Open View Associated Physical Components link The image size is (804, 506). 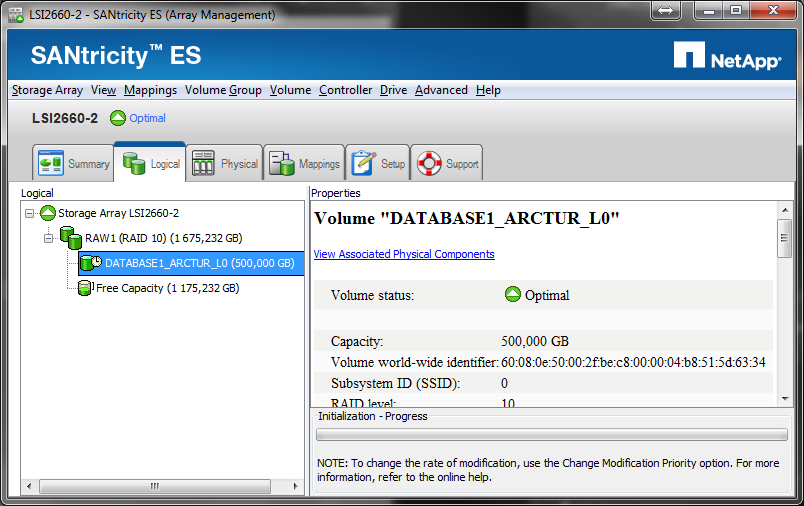coord(404,254)
